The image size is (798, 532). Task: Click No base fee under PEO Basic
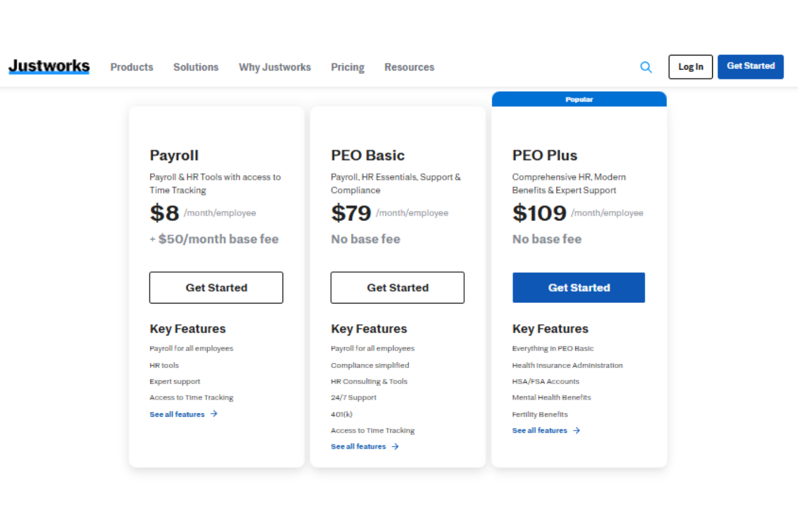click(x=366, y=239)
